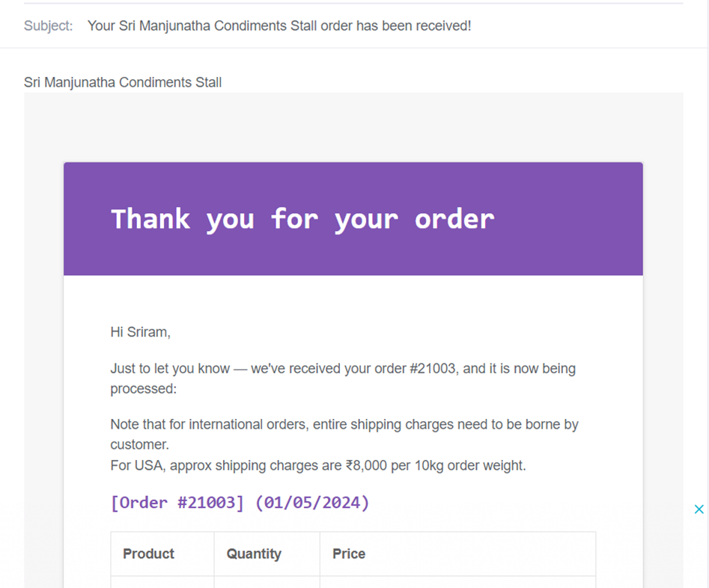Click the Hi Sriram greeting line
Screen dimensions: 709x588
tap(140, 331)
